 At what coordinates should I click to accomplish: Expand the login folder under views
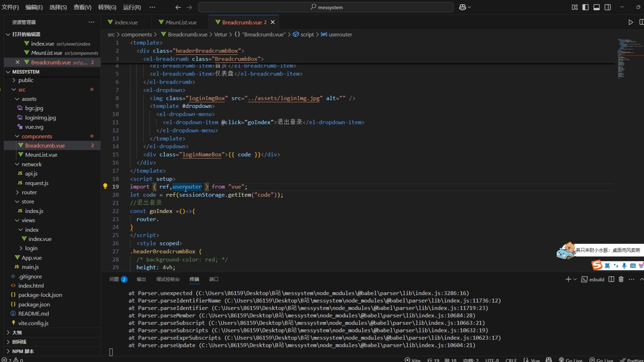[x=31, y=248]
